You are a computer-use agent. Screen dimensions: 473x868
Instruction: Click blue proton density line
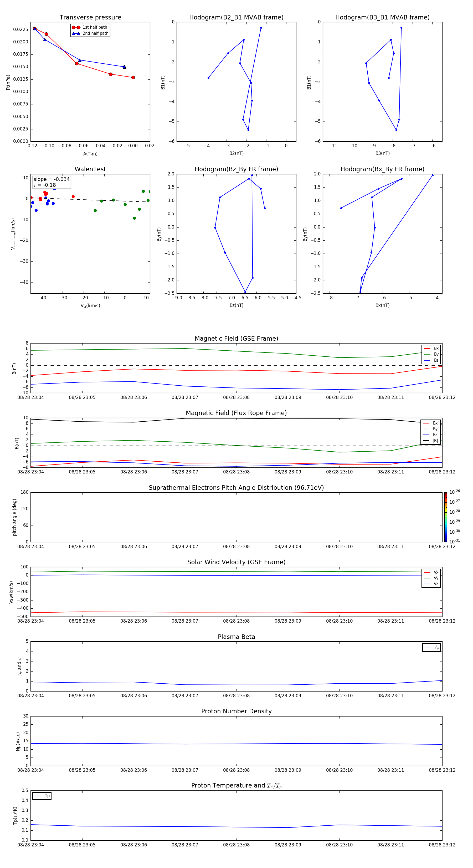click(236, 744)
